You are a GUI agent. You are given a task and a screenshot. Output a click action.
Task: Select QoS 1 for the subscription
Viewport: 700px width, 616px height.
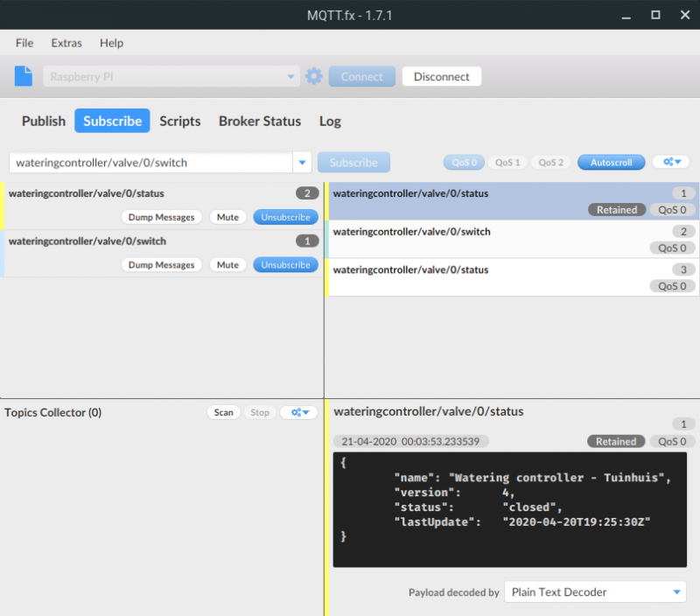pos(507,162)
